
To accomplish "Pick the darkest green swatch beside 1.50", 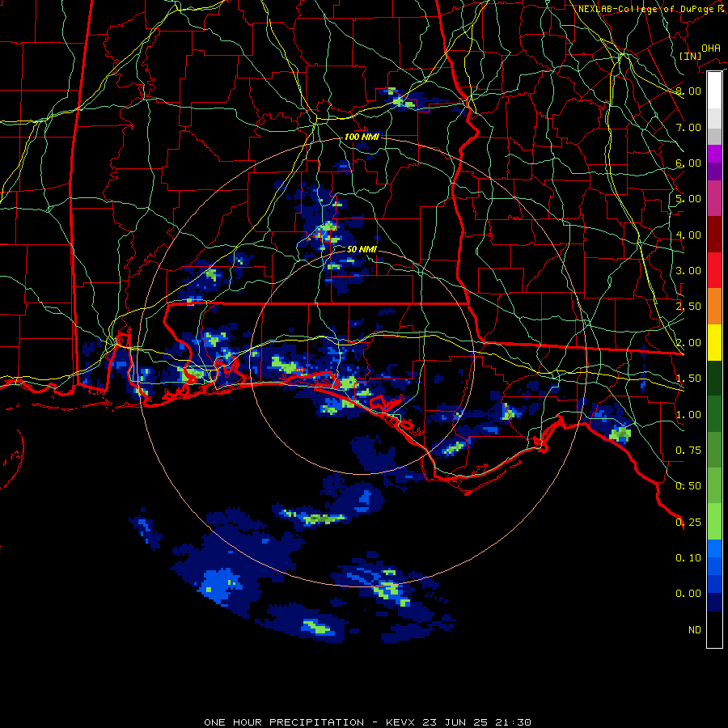I will pos(714,378).
